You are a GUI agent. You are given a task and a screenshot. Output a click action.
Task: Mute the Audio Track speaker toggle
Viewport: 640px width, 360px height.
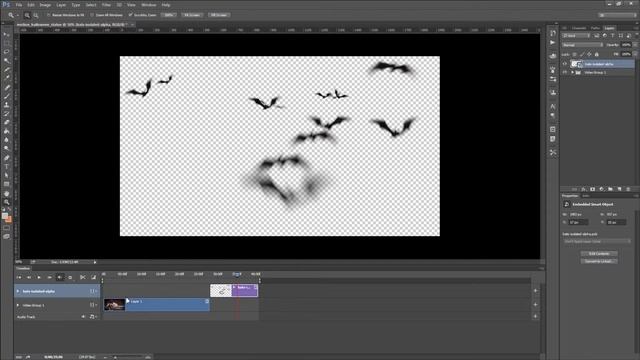tap(83, 317)
